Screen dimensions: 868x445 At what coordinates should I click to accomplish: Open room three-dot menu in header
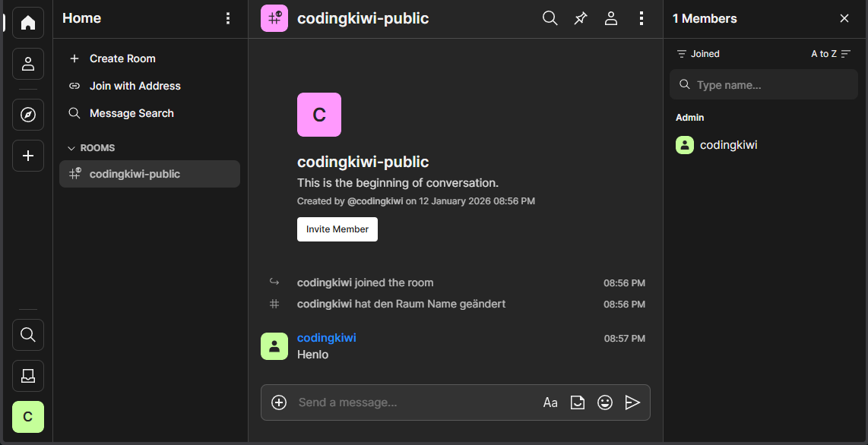coord(641,18)
